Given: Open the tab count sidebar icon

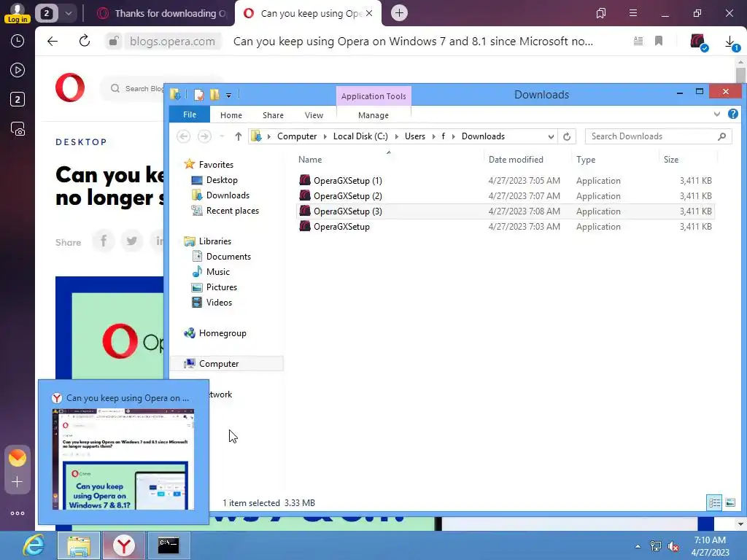Looking at the screenshot, I should (18, 99).
